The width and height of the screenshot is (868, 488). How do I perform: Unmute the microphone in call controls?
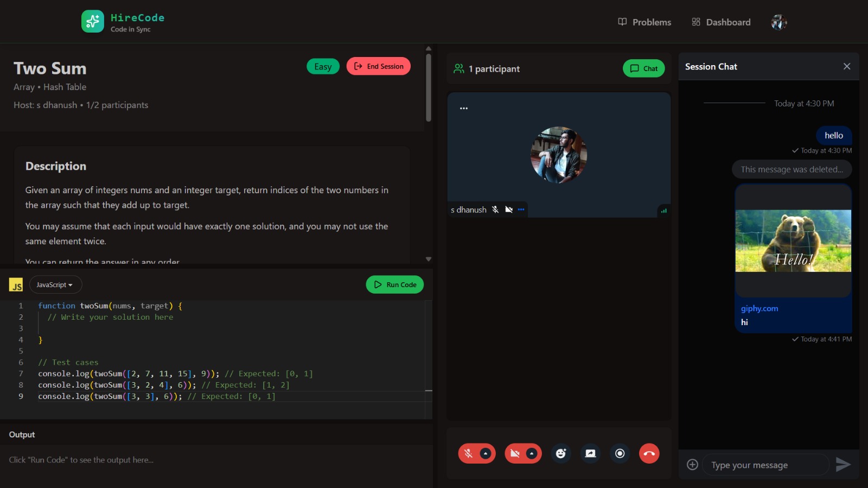(468, 453)
